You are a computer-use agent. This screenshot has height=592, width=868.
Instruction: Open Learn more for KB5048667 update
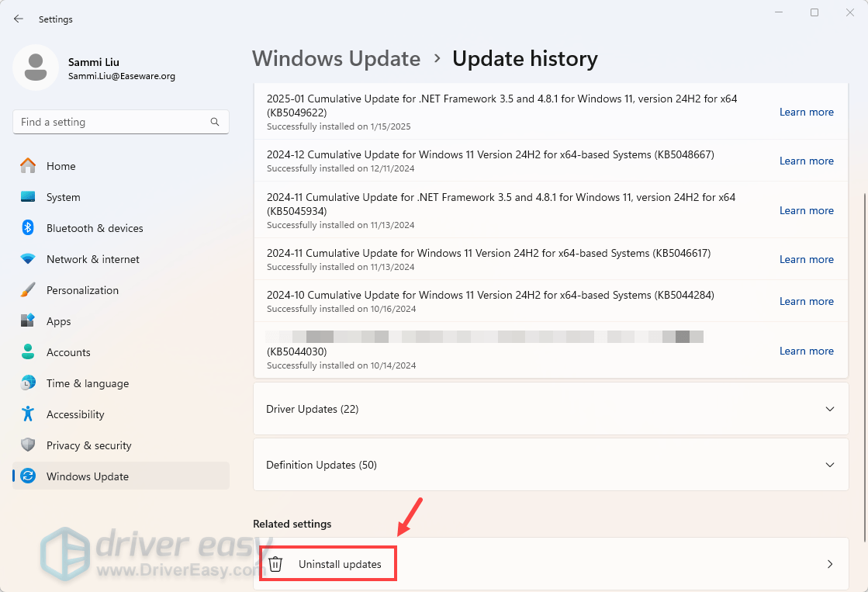click(806, 161)
